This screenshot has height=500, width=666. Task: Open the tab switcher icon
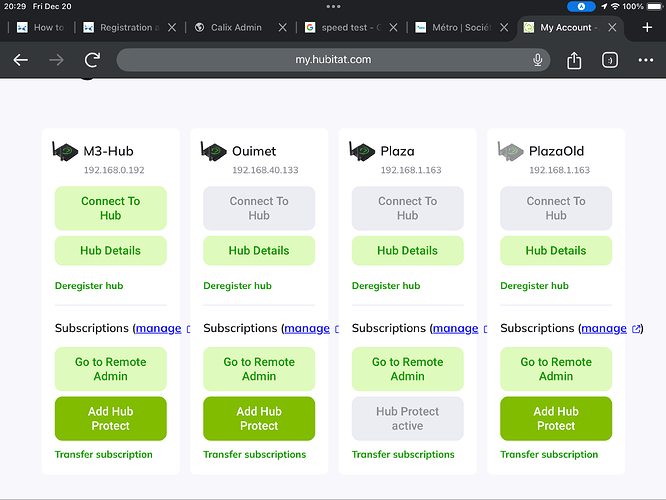tap(610, 60)
